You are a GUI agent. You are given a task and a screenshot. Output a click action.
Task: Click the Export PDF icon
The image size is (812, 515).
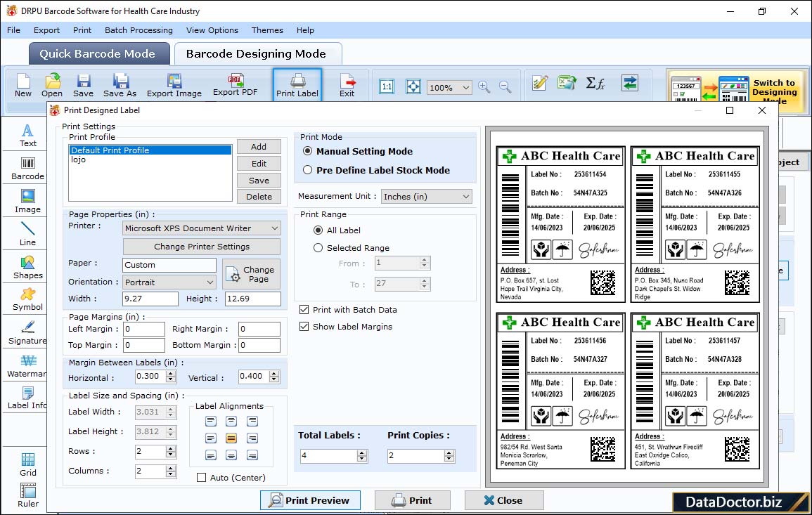click(235, 85)
